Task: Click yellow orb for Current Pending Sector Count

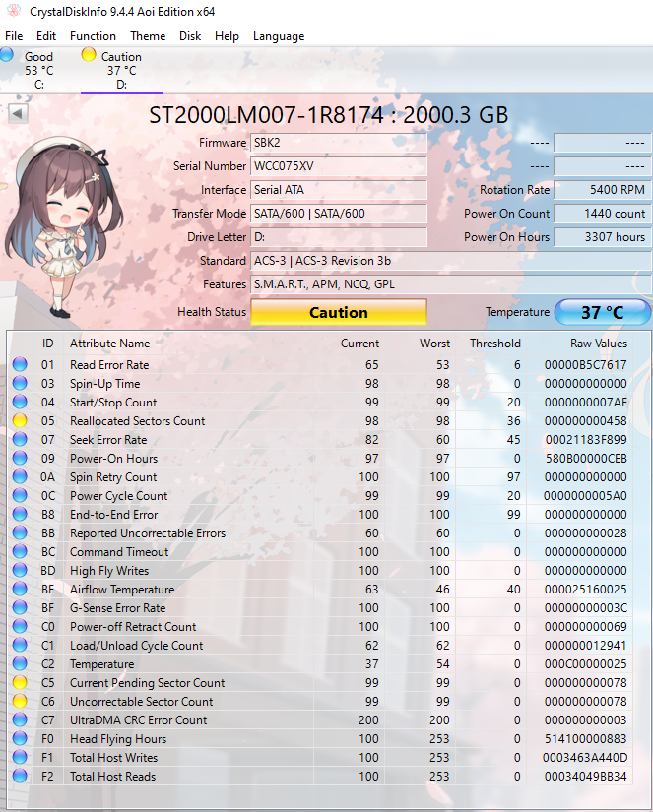Action: pyautogui.click(x=20, y=682)
